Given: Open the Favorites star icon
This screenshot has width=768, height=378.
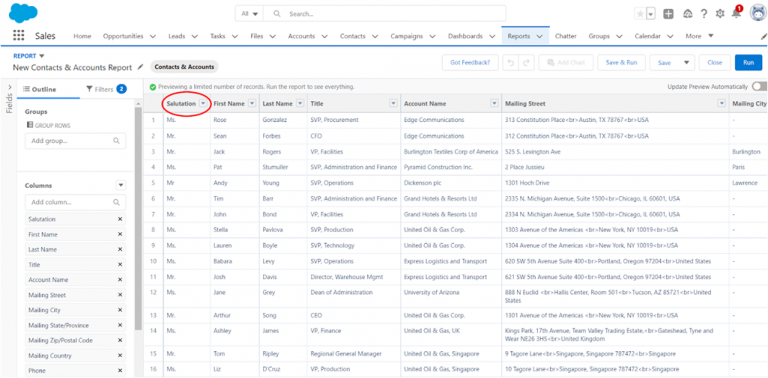Looking at the screenshot, I should click(640, 14).
